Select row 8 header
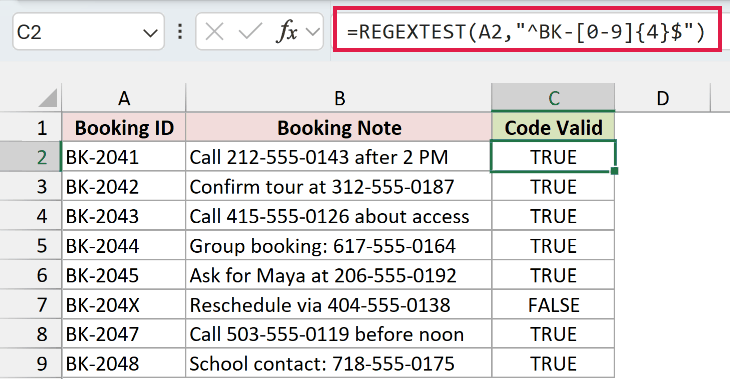This screenshot has height=379, width=730. click(x=31, y=334)
